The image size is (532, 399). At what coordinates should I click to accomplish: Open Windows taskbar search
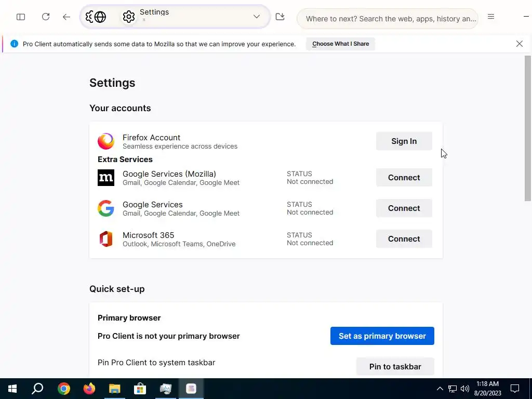coord(37,389)
